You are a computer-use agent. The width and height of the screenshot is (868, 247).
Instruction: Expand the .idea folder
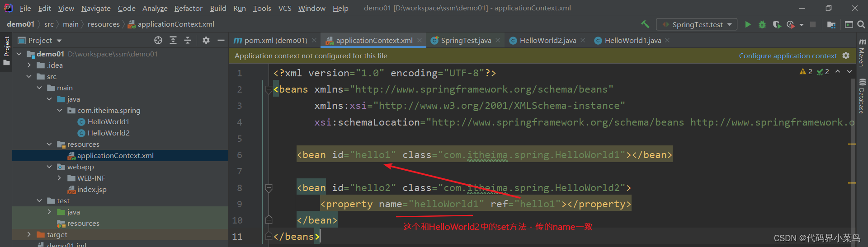[29, 65]
